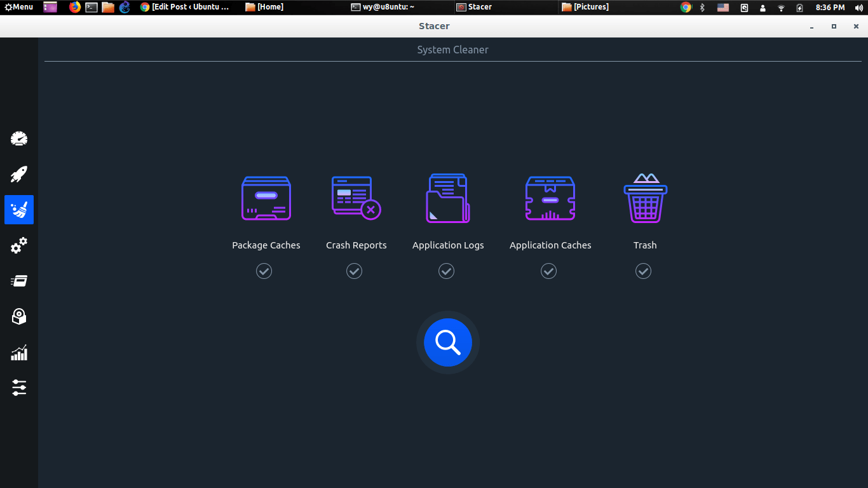Switch to the Edit Post Chrome window

pos(184,7)
